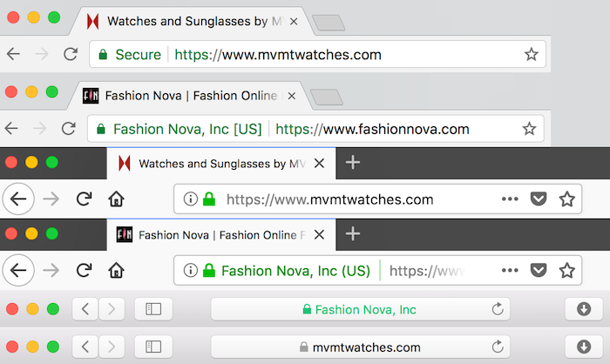This screenshot has width=610, height=364.
Task: Toggle Safari sidebar in mvmtwatches.com window
Action: pos(153,347)
